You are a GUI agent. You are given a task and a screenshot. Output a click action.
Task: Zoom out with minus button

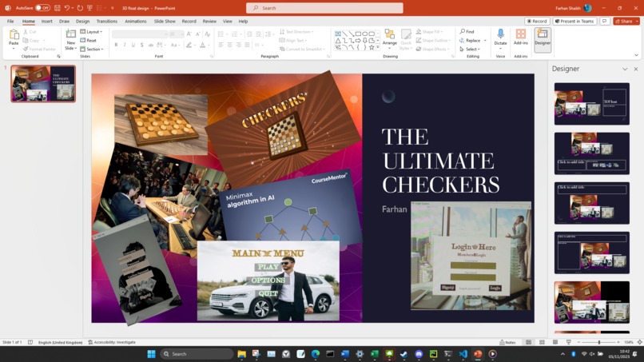pyautogui.click(x=578, y=342)
